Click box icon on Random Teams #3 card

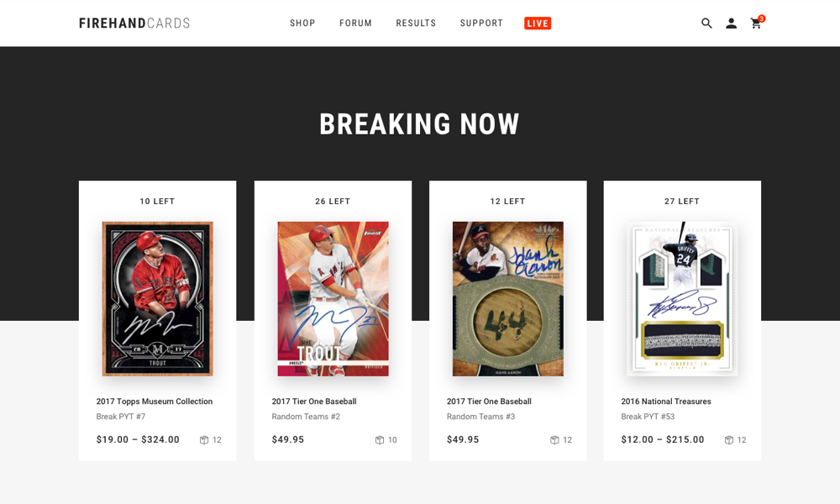[554, 439]
